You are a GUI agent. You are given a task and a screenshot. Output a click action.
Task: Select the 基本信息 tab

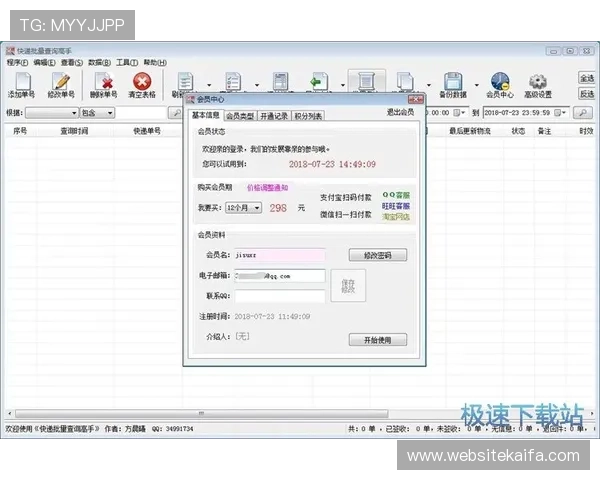(205, 115)
